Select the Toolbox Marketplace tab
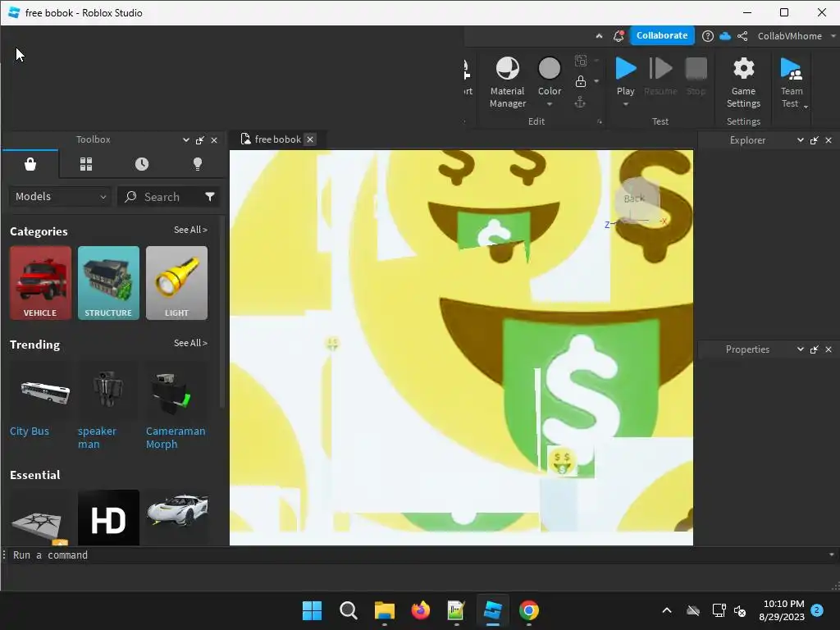Screen dimensions: 840x630 30,164
